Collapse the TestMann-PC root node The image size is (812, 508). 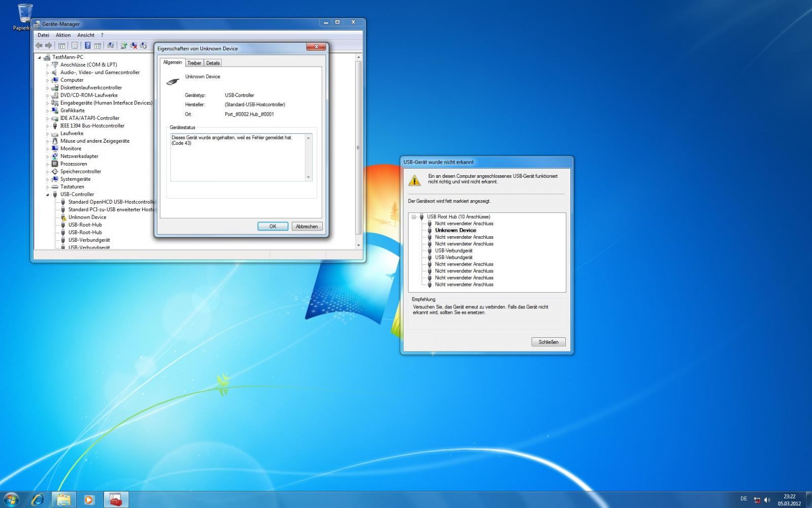[x=40, y=57]
